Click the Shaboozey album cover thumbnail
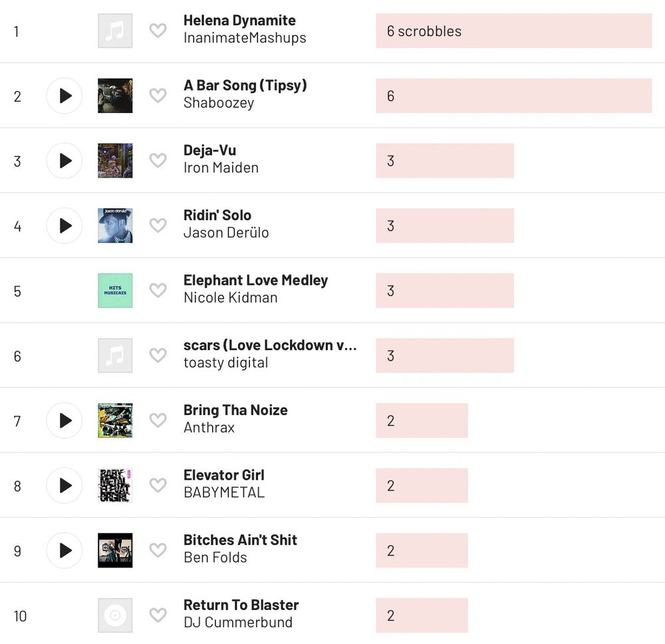The height and width of the screenshot is (644, 665). click(x=114, y=96)
